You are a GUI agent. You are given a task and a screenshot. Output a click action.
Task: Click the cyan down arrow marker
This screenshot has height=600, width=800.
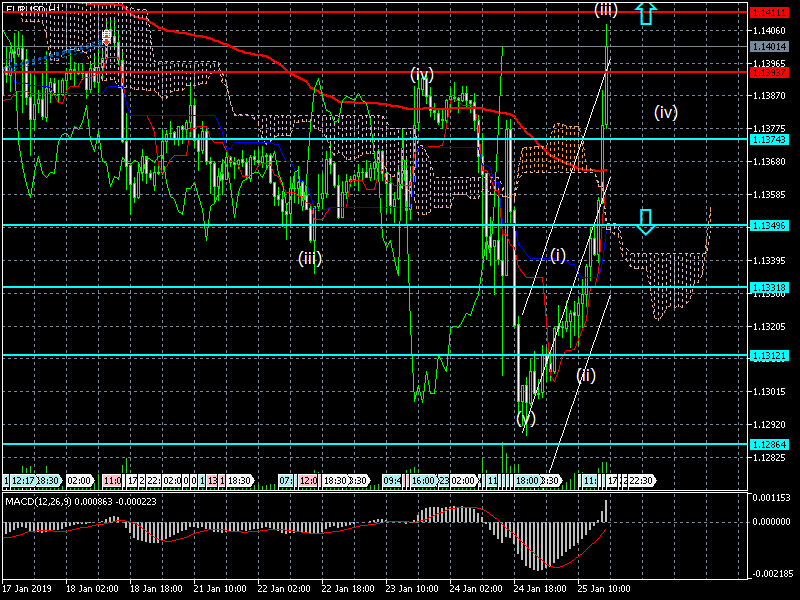646,222
